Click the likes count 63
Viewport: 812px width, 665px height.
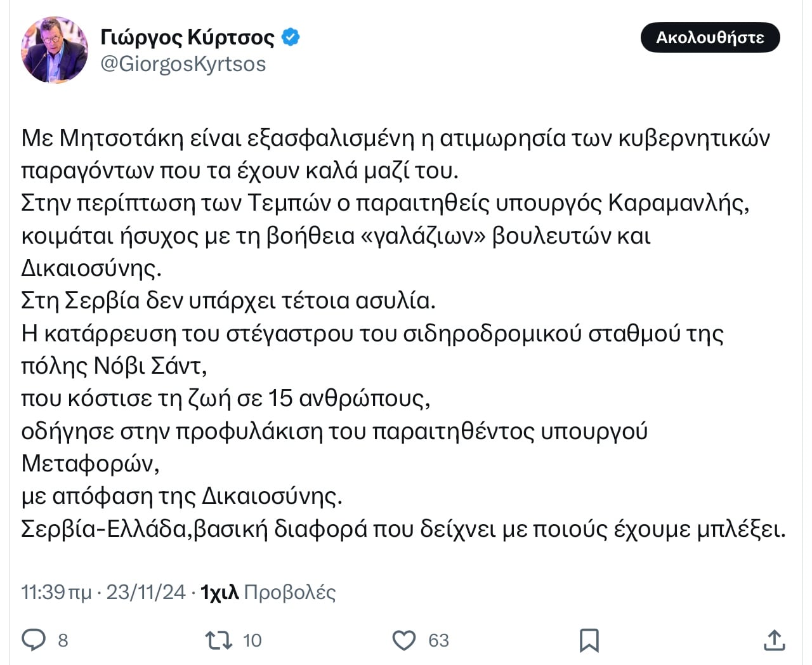point(438,641)
